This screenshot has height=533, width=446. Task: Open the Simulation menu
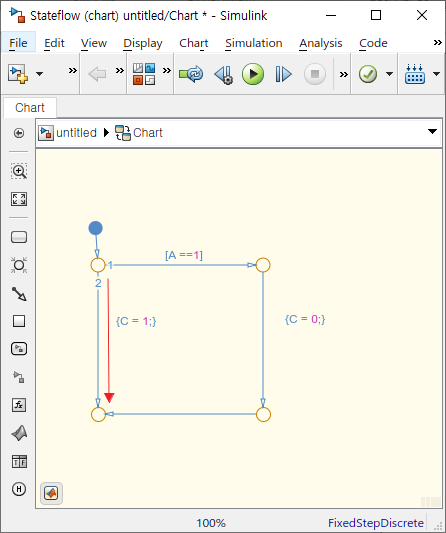pyautogui.click(x=254, y=43)
